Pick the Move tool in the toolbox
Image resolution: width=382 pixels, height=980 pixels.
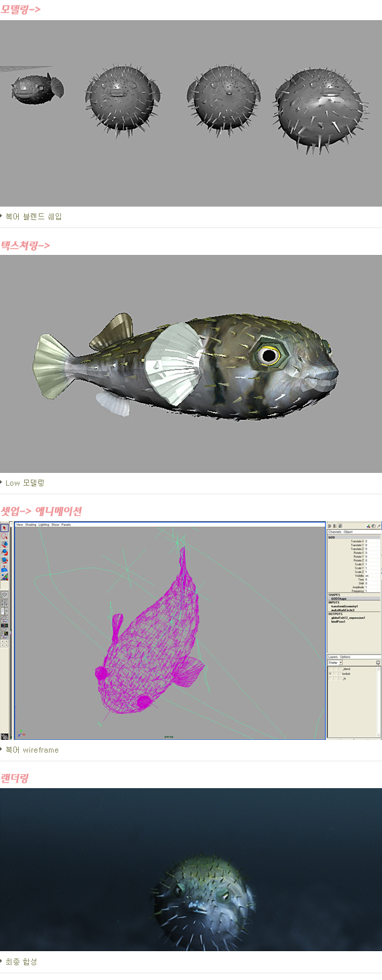(5, 544)
